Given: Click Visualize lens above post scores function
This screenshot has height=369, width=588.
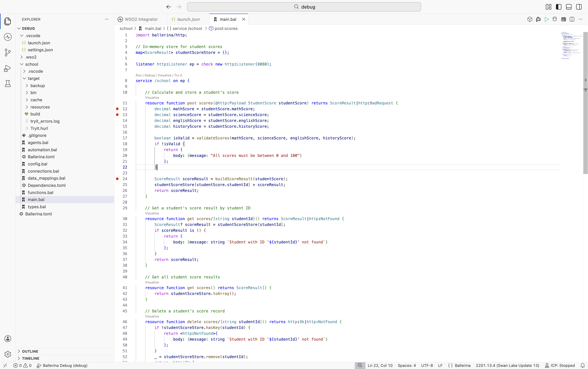Looking at the screenshot, I should pos(152,98).
